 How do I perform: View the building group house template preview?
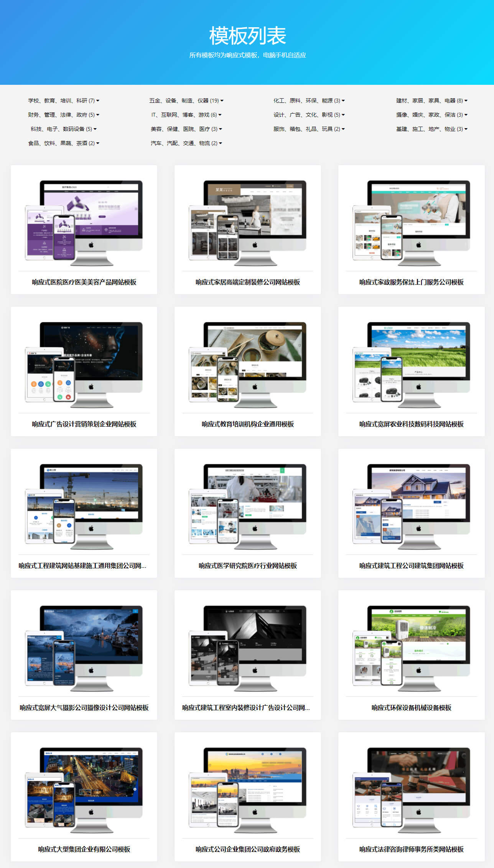[412, 506]
